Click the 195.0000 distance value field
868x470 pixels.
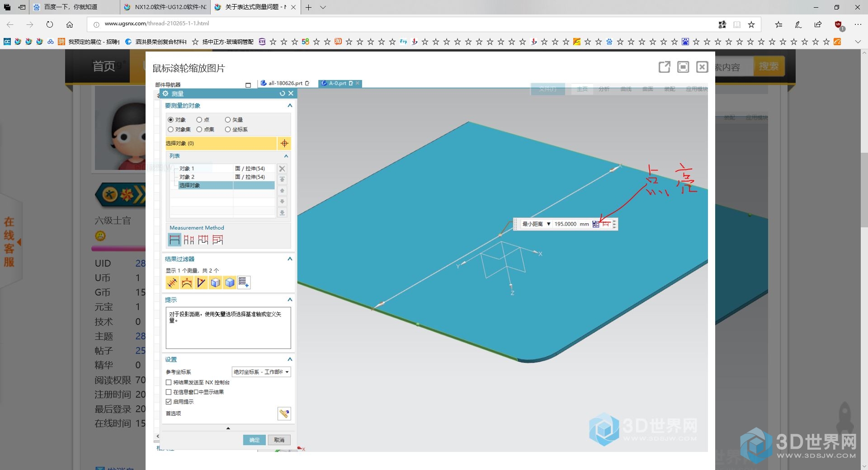click(x=565, y=224)
